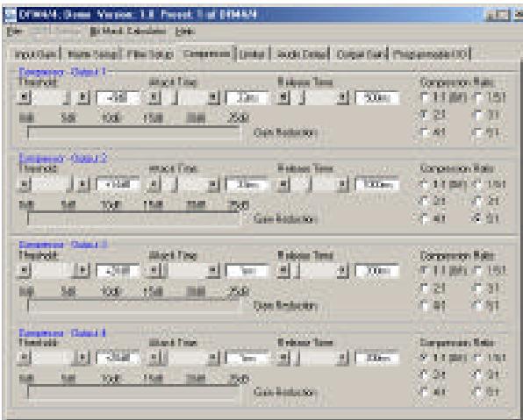This screenshot has width=523, height=420.
Task: Click the application icon in title bar
Action: (x=10, y=15)
